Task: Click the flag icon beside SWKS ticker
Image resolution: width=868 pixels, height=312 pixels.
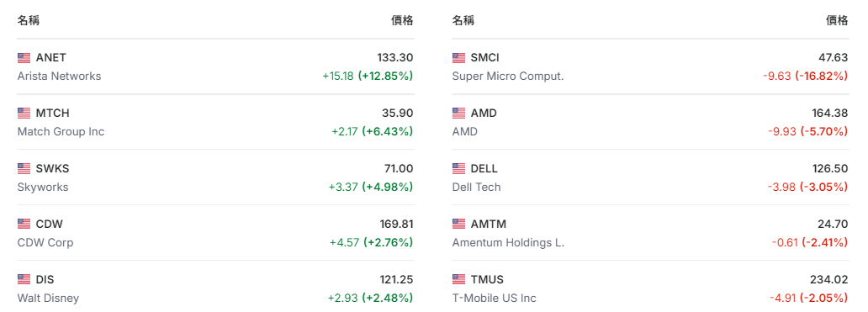Action: (24, 168)
